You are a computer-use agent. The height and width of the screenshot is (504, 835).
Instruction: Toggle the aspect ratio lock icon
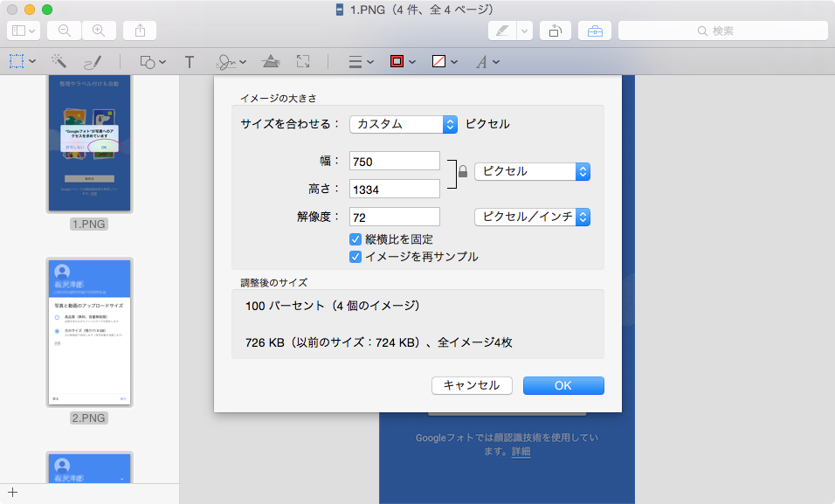pyautogui.click(x=463, y=171)
